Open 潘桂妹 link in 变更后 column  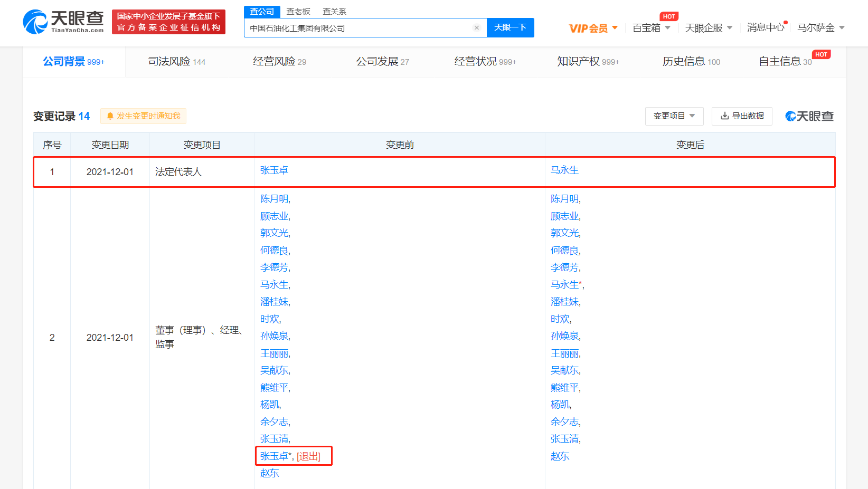click(x=565, y=302)
